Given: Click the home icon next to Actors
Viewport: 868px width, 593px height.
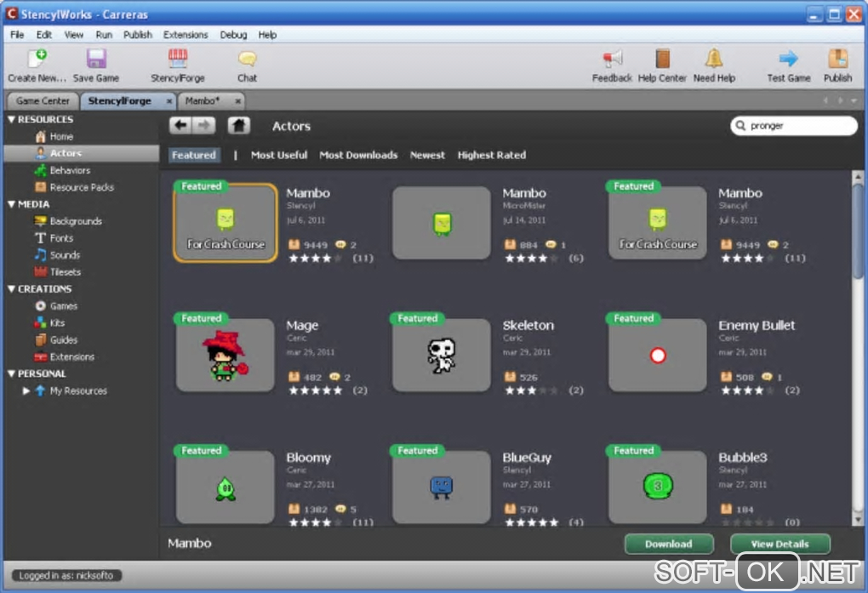Looking at the screenshot, I should [x=238, y=126].
